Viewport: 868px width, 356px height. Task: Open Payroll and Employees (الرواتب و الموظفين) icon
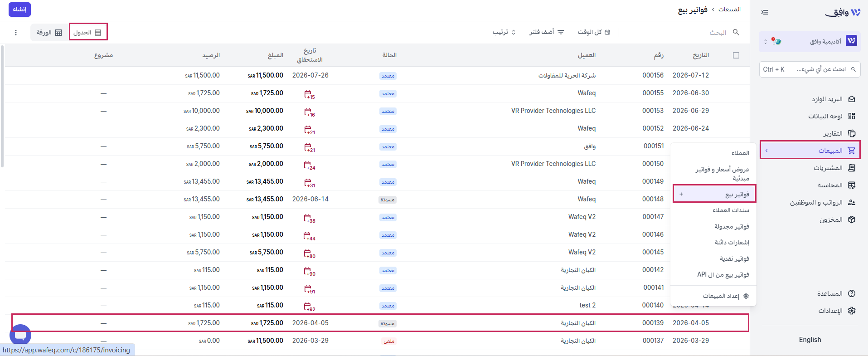[852, 202]
